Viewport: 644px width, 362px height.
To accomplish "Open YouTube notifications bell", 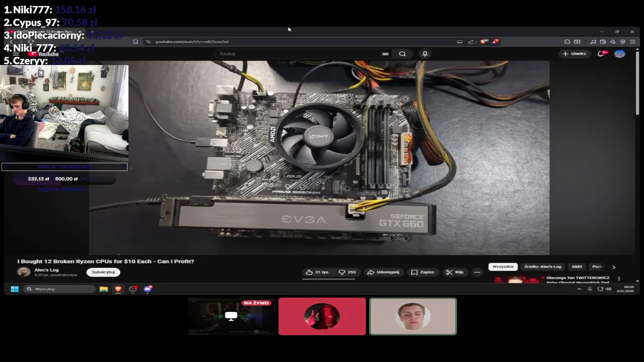I will [601, 54].
